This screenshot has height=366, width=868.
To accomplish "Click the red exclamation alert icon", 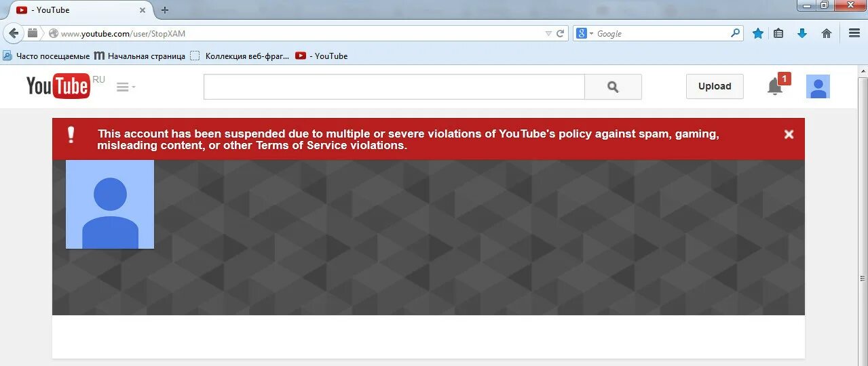I will (71, 134).
